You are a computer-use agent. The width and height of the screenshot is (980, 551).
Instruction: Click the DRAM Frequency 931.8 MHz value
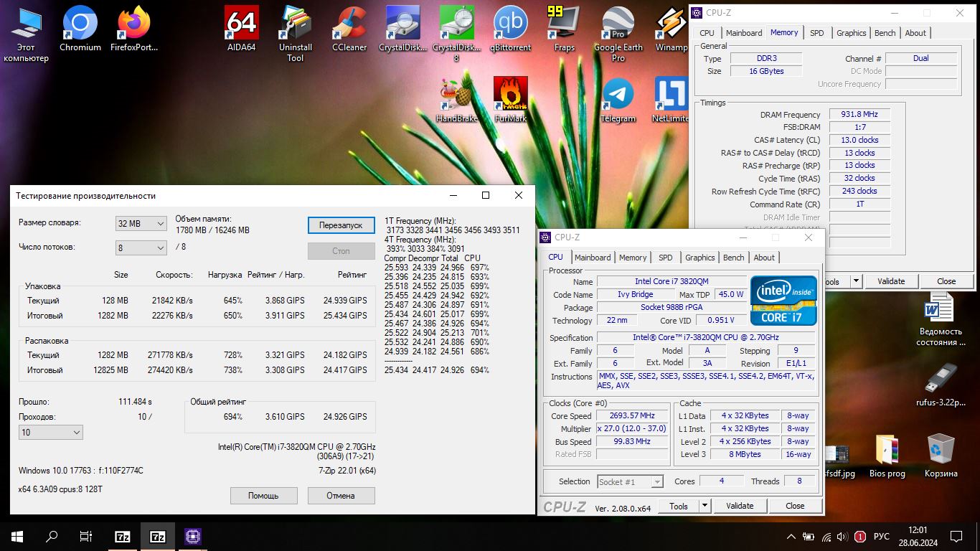pyautogui.click(x=859, y=114)
